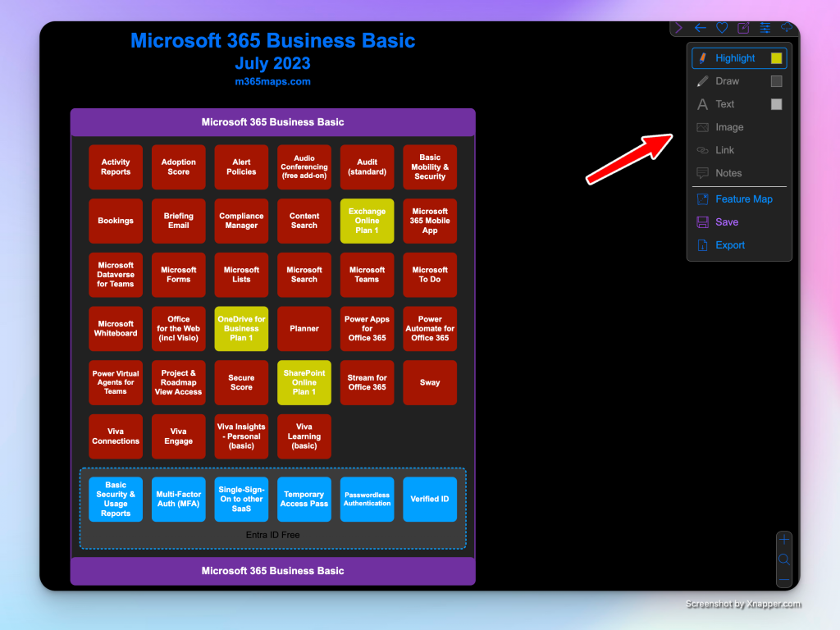Click the back arrow icon in top toolbar

[700, 28]
